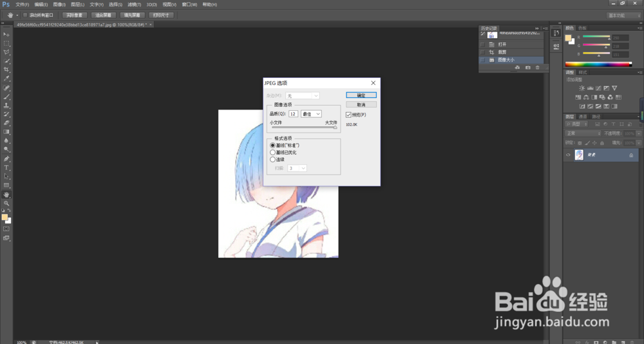Select the Eraser tool
Screen dimensions: 644x344
click(6, 123)
